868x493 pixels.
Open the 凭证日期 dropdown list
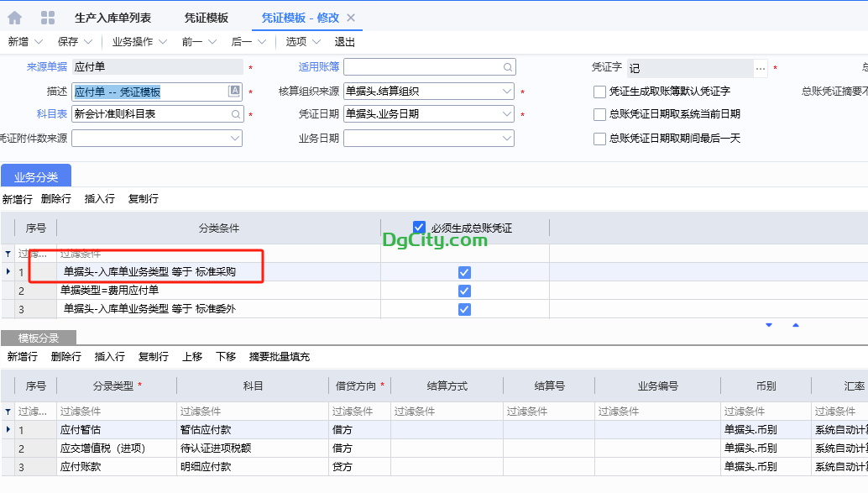pyautogui.click(x=507, y=113)
